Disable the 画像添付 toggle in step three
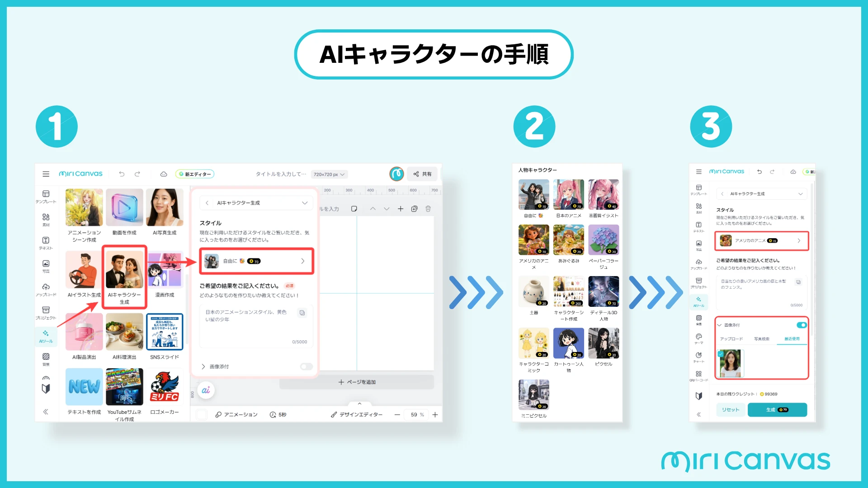 [x=802, y=325]
